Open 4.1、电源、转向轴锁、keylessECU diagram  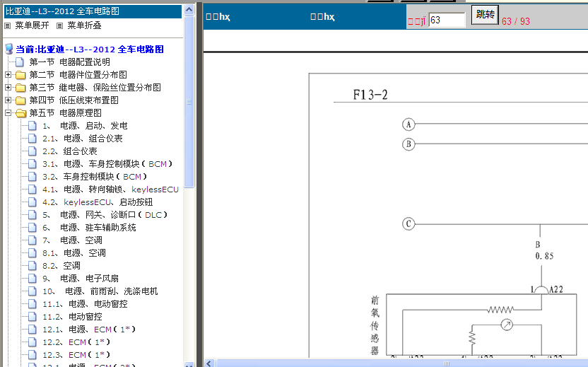(x=110, y=190)
